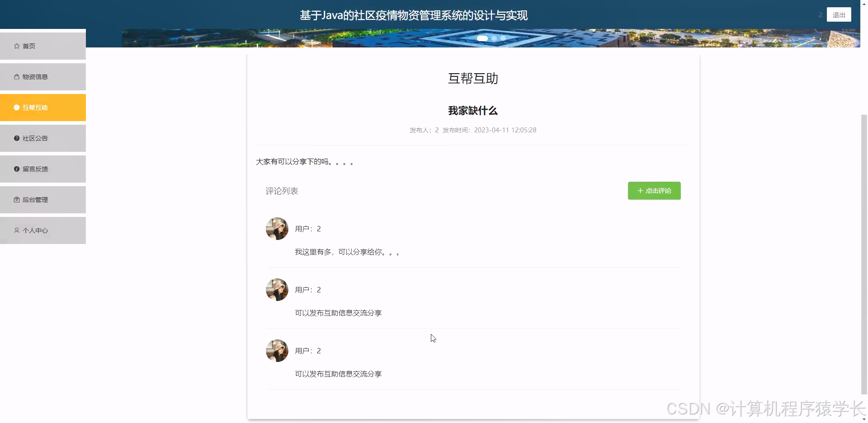This screenshot has height=423, width=868.
Task: Click the 退出 logout button
Action: click(839, 14)
